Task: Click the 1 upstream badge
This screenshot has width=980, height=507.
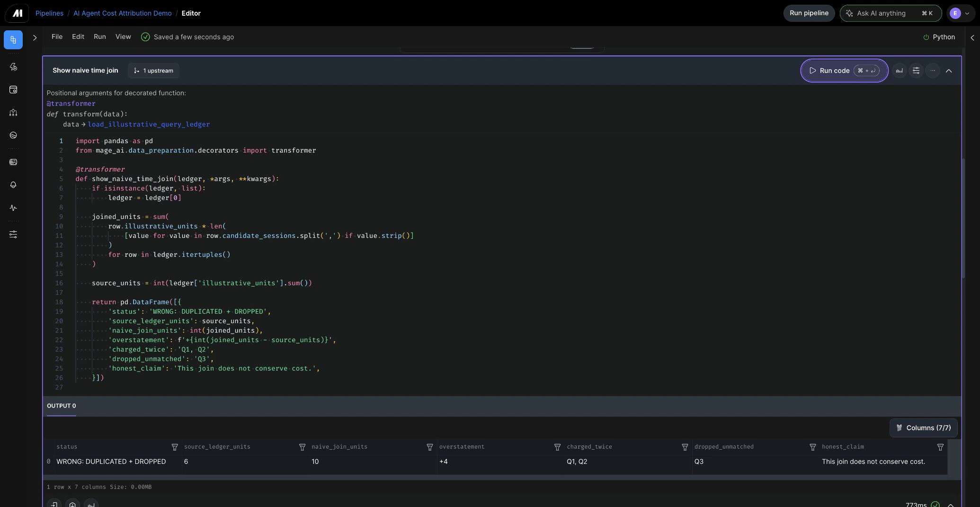Action: (153, 71)
